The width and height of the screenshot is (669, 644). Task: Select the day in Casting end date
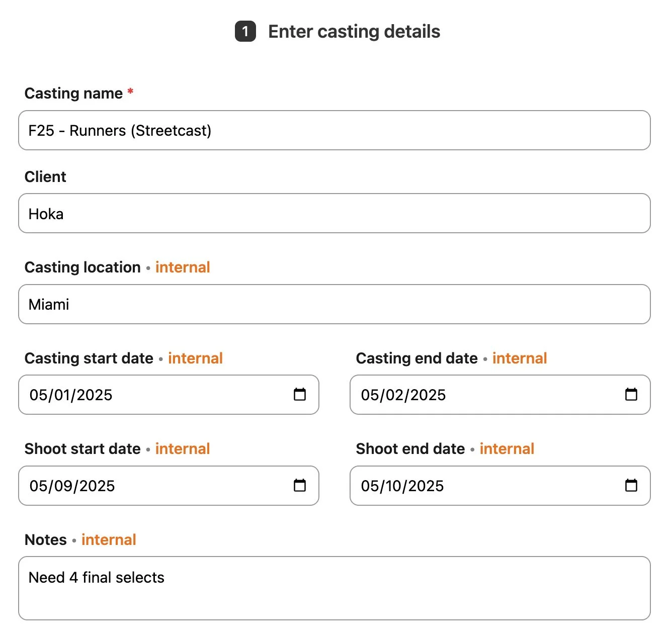(394, 395)
